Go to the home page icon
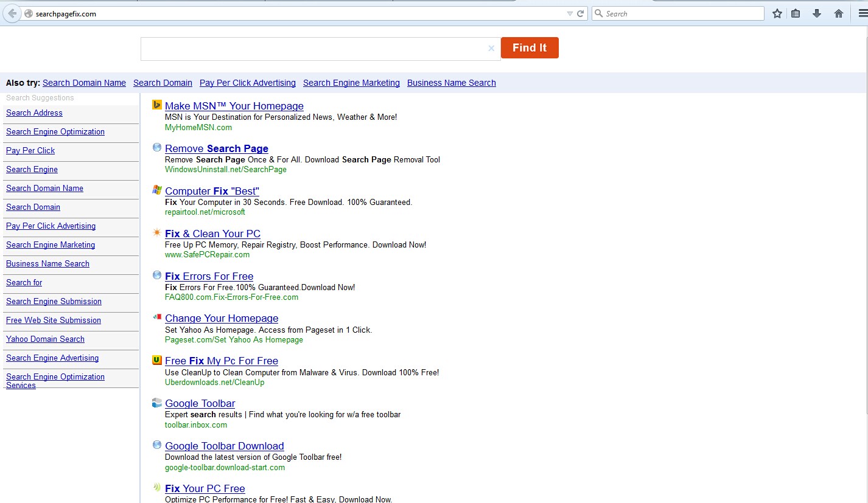The height and width of the screenshot is (503, 868). click(838, 13)
